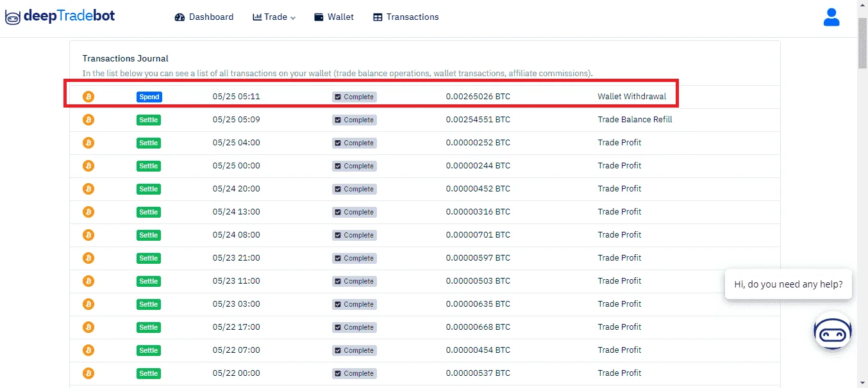Click the Complete status for 05/25 05:09
This screenshot has width=868, height=388.
click(355, 120)
